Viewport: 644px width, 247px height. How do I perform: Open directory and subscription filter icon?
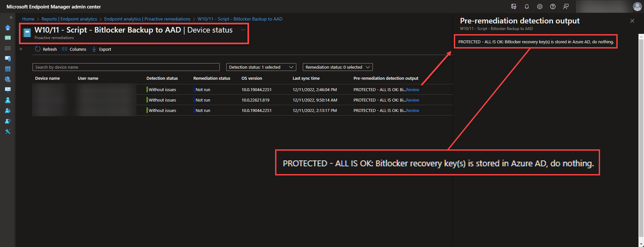pos(514,7)
